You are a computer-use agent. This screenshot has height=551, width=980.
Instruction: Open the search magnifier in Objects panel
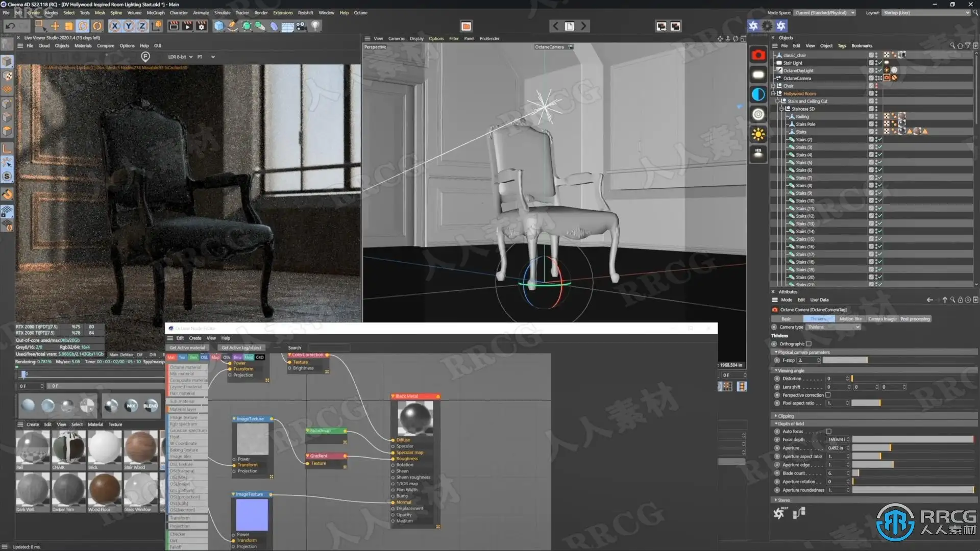pyautogui.click(x=952, y=46)
